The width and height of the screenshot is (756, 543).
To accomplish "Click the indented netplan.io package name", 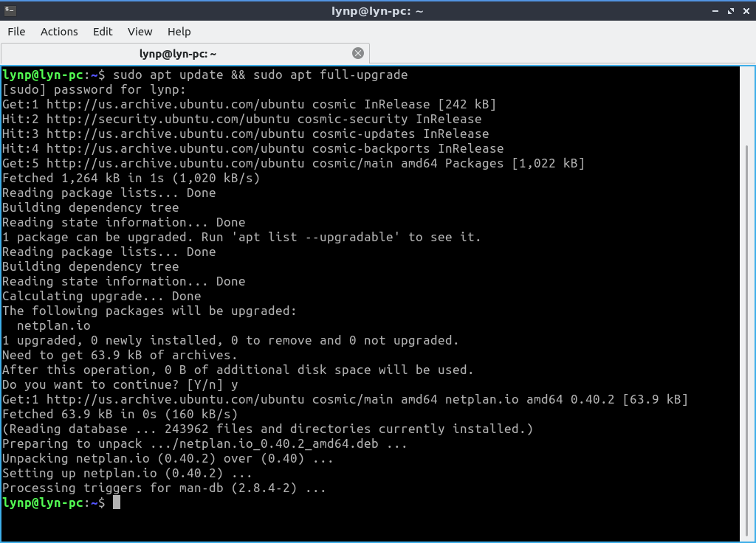I will (x=53, y=325).
